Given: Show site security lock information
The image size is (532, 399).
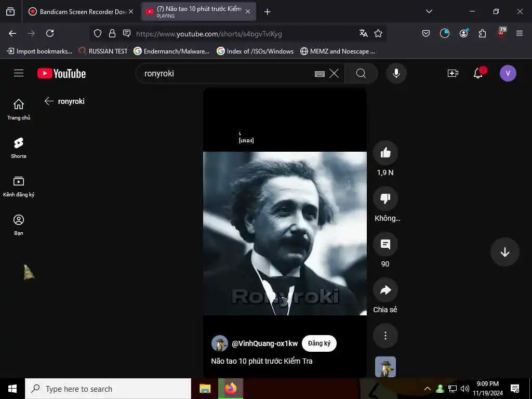Looking at the screenshot, I should click(112, 33).
